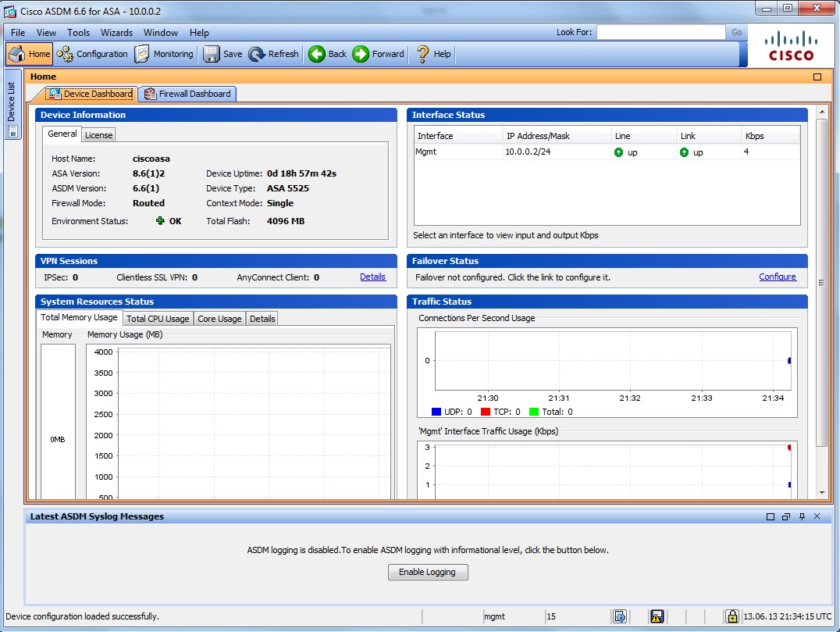Click the Interface column header

(x=458, y=136)
